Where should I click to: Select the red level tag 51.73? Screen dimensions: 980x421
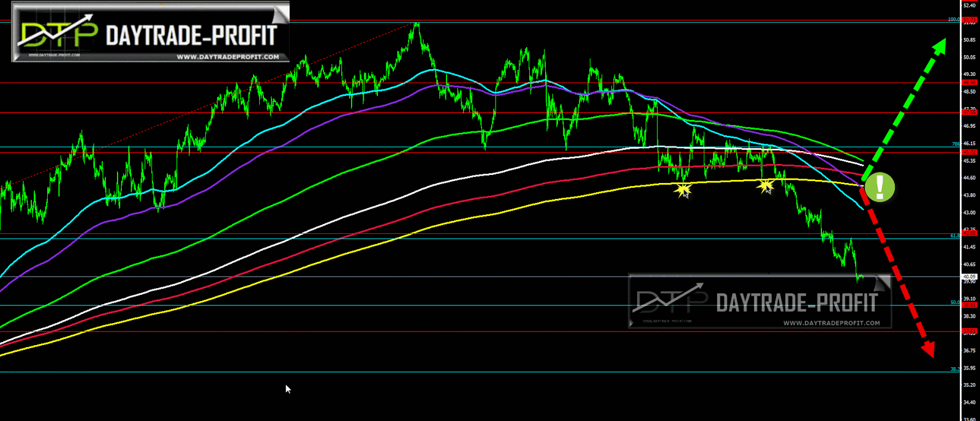tap(970, 20)
